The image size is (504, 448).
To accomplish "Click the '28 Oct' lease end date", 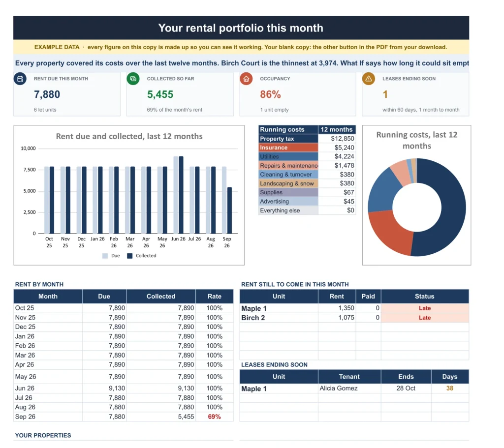I will click(406, 388).
